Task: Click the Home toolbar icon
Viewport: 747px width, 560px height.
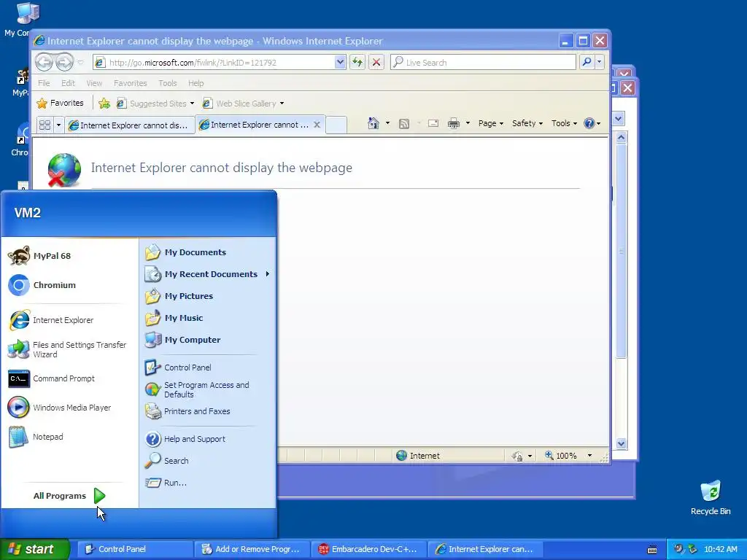Action: click(x=373, y=123)
